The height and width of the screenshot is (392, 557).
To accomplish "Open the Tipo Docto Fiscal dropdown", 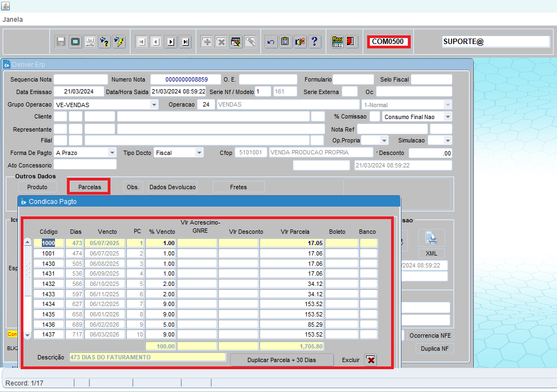I will coord(199,153).
